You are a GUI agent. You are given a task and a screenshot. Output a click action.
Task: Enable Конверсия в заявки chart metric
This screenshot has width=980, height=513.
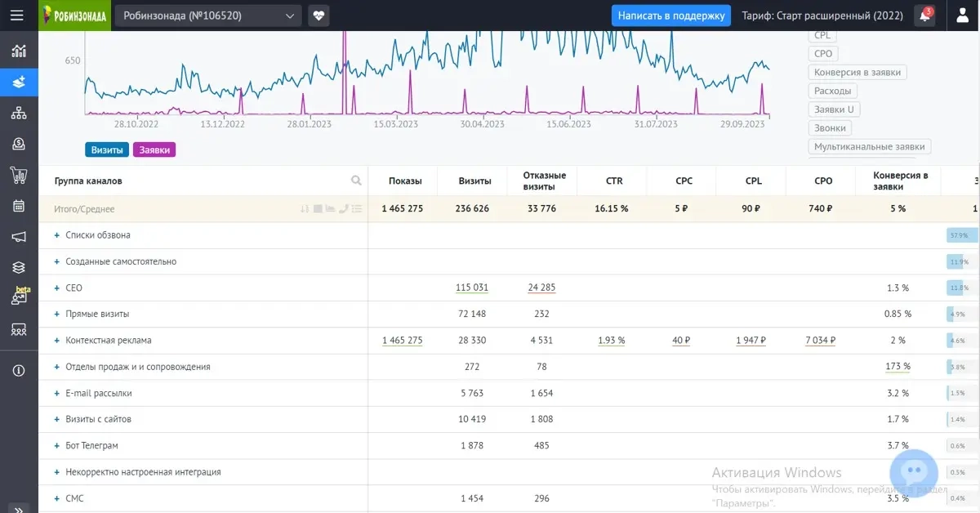coord(857,73)
